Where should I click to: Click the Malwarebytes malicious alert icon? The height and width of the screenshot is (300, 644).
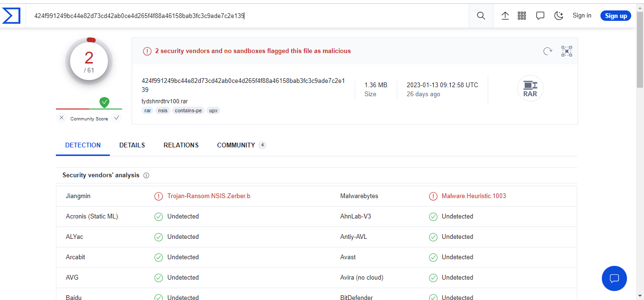[433, 196]
